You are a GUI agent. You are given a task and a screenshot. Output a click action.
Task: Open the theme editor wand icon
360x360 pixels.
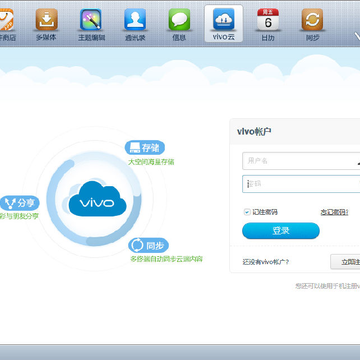point(91,25)
